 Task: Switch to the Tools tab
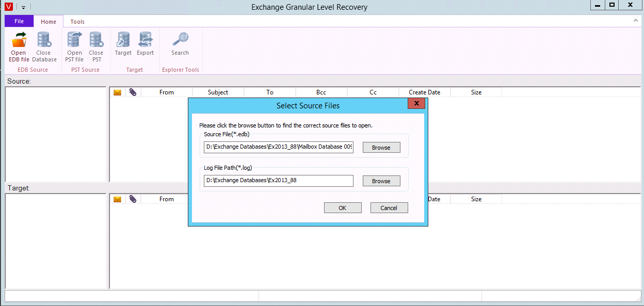coord(77,22)
